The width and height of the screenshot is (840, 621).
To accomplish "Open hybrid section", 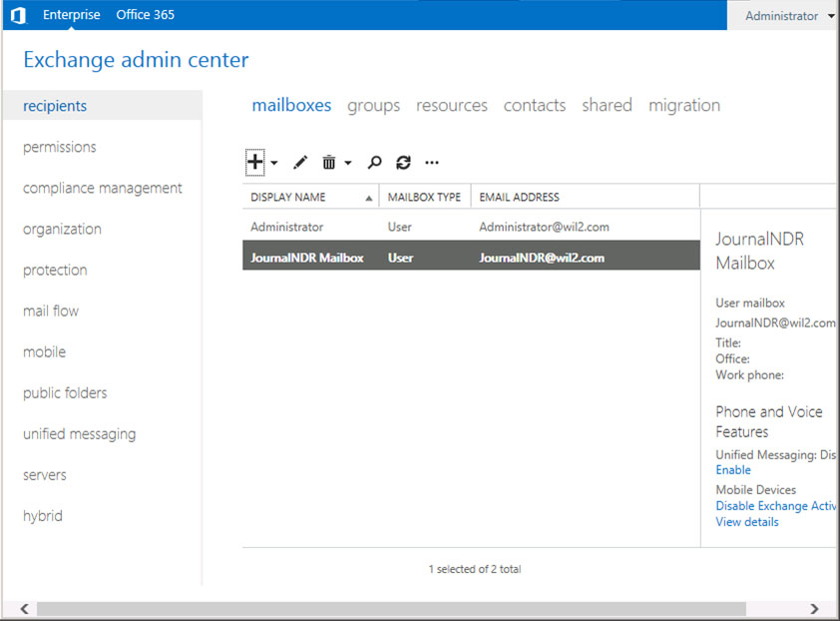I will tap(42, 516).
